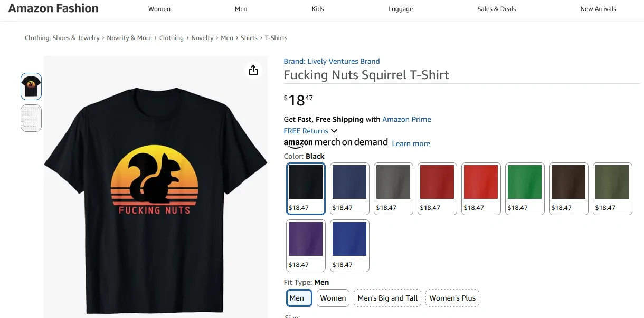Screen dimensions: 644x318
Task: Select the green color swatch
Action: 524,189
